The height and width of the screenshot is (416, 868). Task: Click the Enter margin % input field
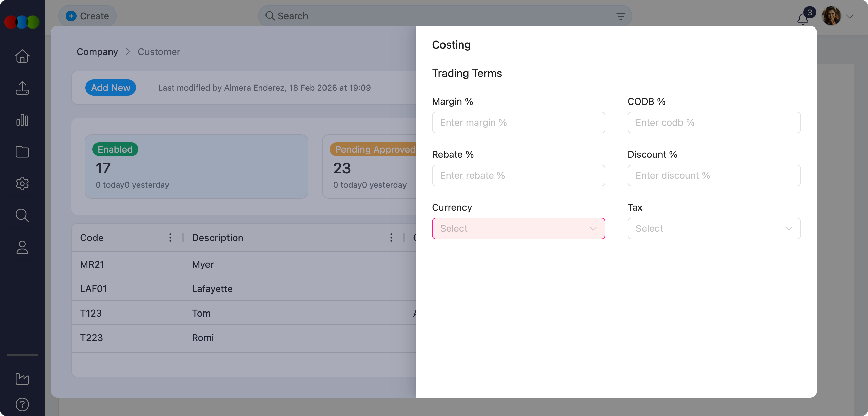518,122
